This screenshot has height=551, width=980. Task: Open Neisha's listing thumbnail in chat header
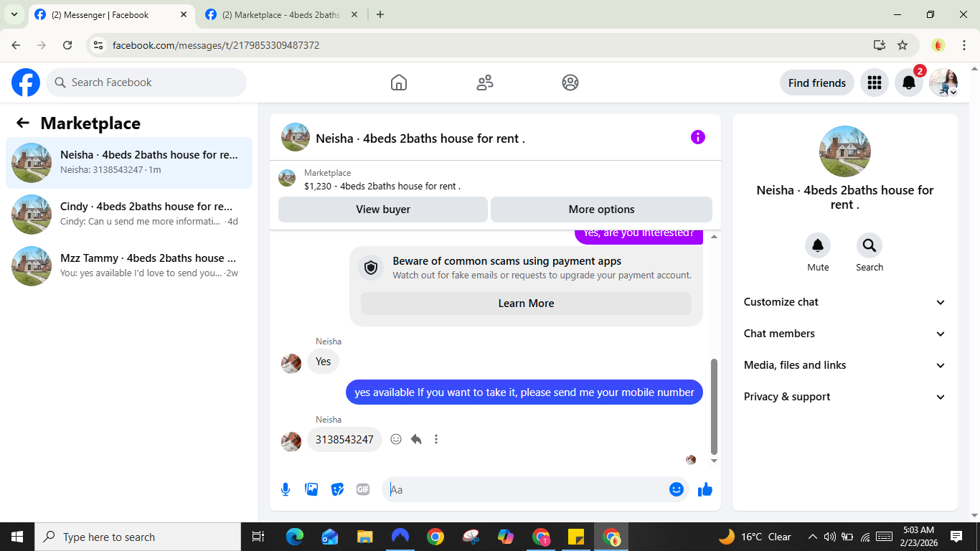tap(296, 137)
